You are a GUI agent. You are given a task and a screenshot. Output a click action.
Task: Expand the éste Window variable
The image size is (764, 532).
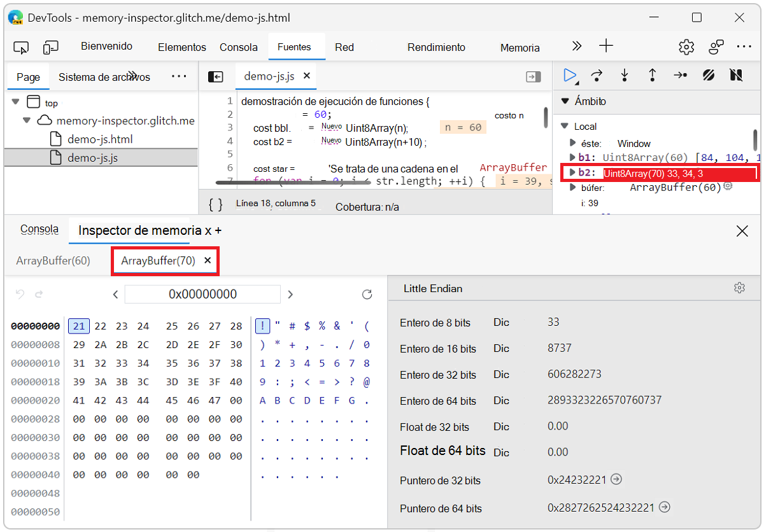click(572, 143)
